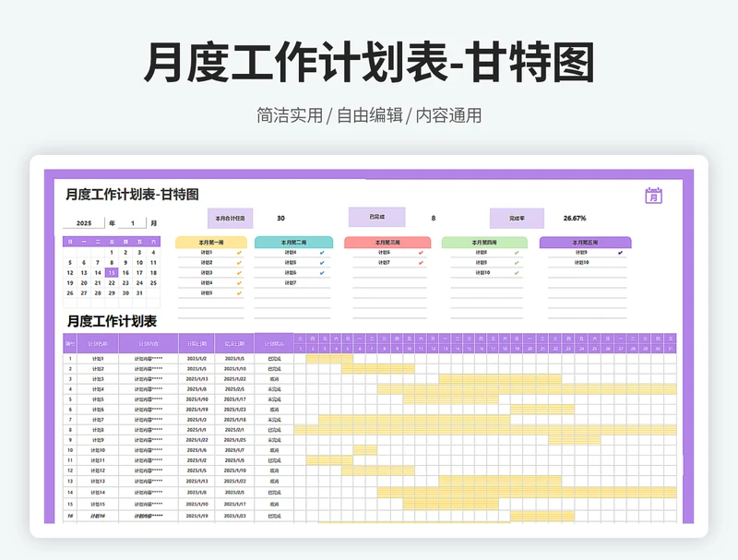Toggle the red checkmark for 计划7 in week three
This screenshot has width=738, height=560.
click(x=421, y=263)
